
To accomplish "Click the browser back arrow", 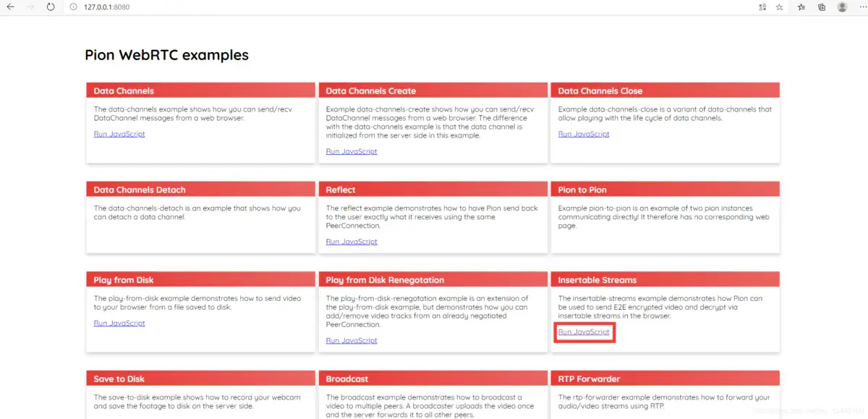I will pos(10,7).
